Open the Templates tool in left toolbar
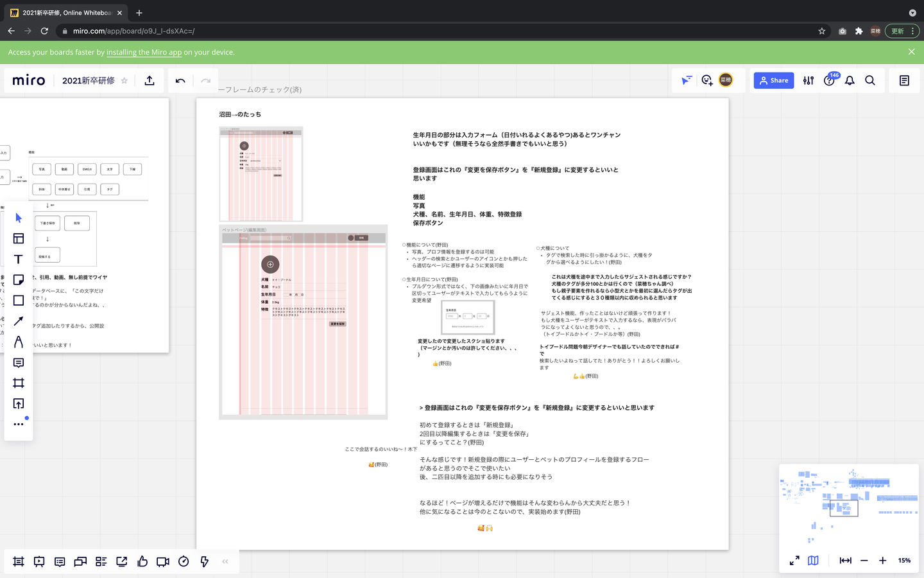Image resolution: width=924 pixels, height=578 pixels. tap(19, 239)
